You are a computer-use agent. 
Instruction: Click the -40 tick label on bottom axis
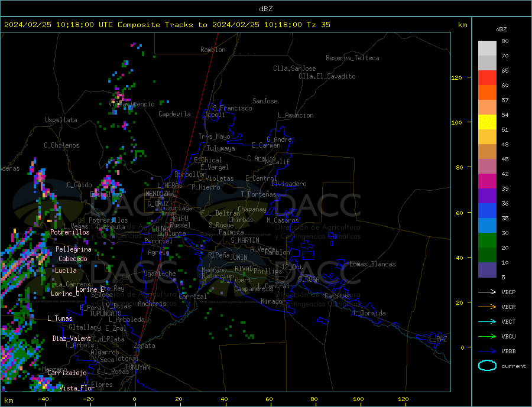43,399
